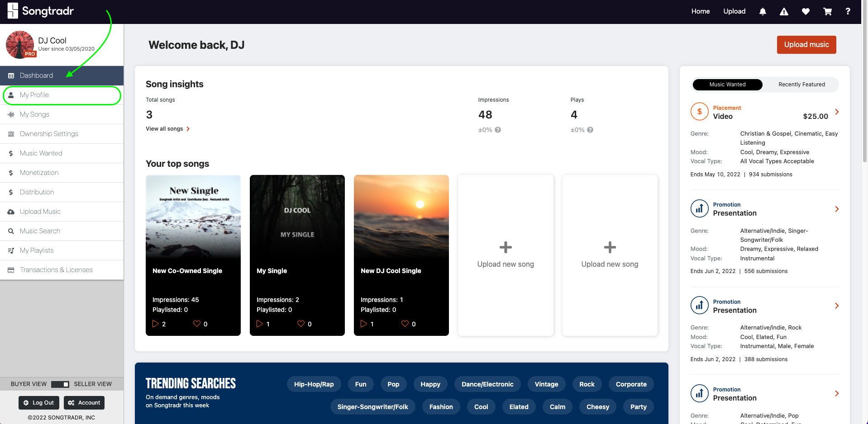Select Hip-Hop/Rap trending search
The image size is (868, 424).
314,384
